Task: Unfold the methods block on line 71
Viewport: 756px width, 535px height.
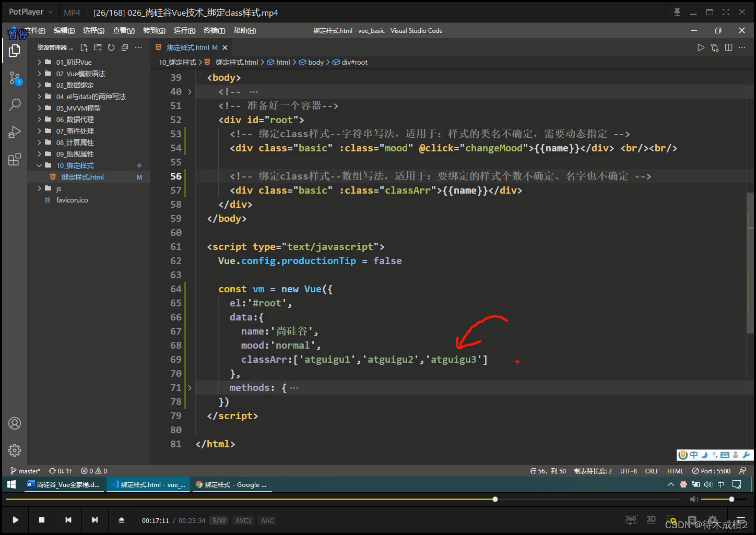Action: (190, 388)
